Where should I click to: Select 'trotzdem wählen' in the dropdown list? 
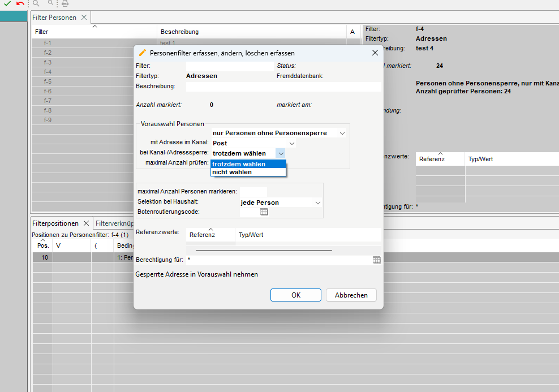point(239,164)
